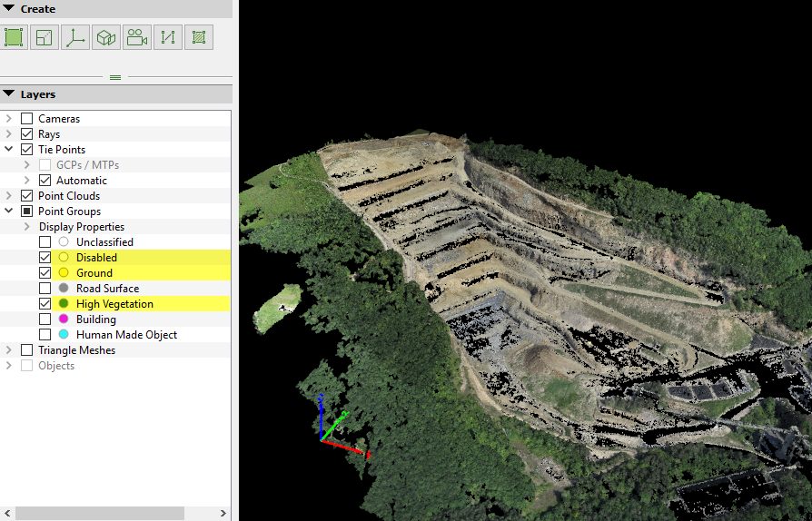Click the Human Made Object label
Image resolution: width=812 pixels, height=521 pixels.
(x=126, y=335)
